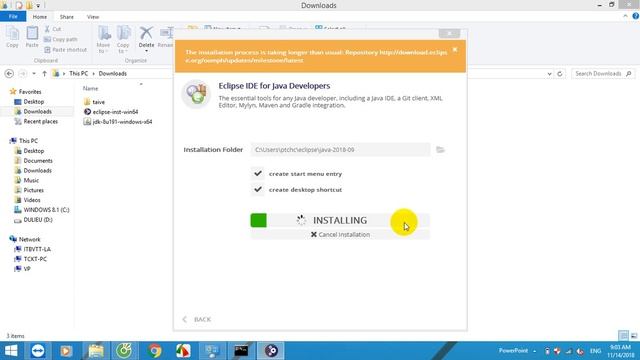The height and width of the screenshot is (360, 640).
Task: Click Cancel Installation
Action: point(340,235)
